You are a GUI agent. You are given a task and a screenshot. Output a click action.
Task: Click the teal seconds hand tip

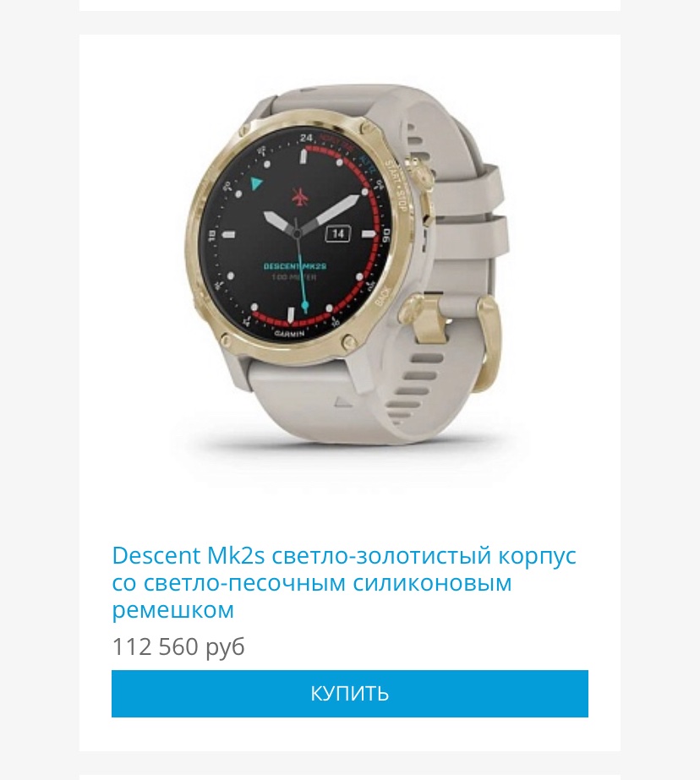[305, 305]
